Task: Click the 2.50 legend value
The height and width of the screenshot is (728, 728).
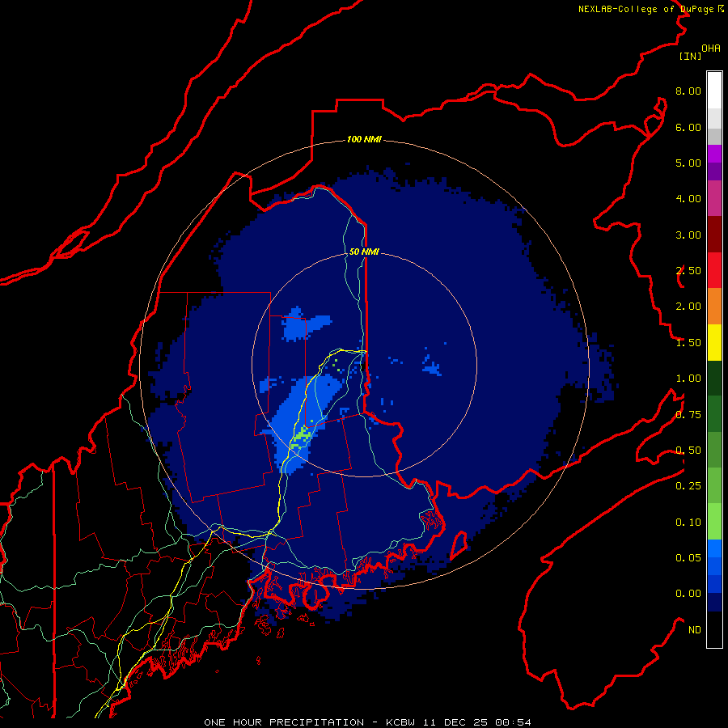Action: tap(688, 271)
